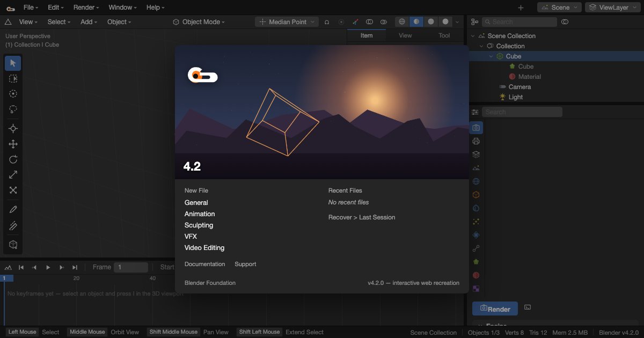Collapse the Scene Collection tree
The width and height of the screenshot is (644, 338).
tap(473, 36)
